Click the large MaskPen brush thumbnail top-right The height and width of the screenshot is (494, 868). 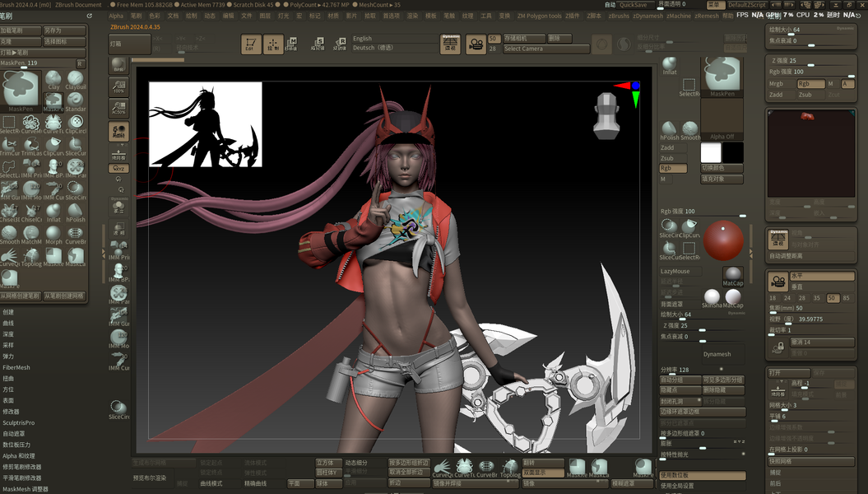point(722,77)
